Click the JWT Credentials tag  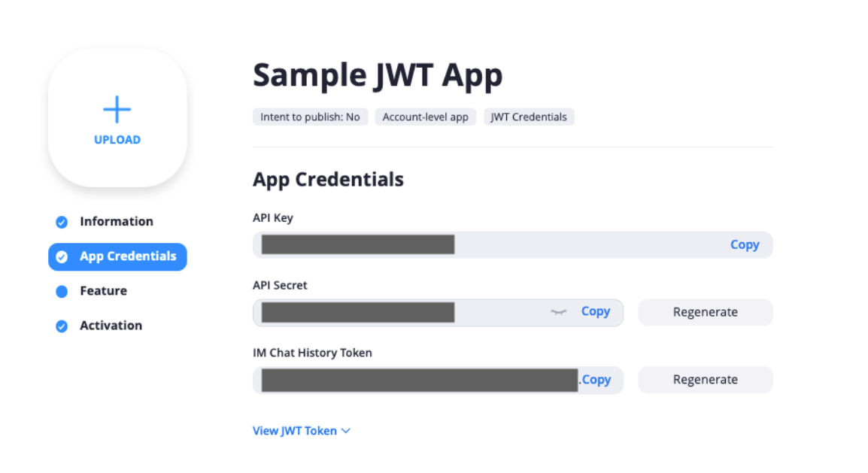tap(529, 117)
